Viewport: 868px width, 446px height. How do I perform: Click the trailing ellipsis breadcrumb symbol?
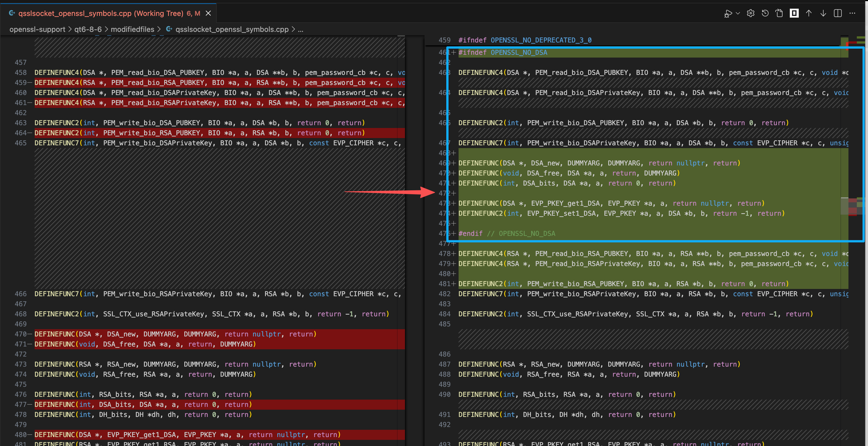point(300,30)
